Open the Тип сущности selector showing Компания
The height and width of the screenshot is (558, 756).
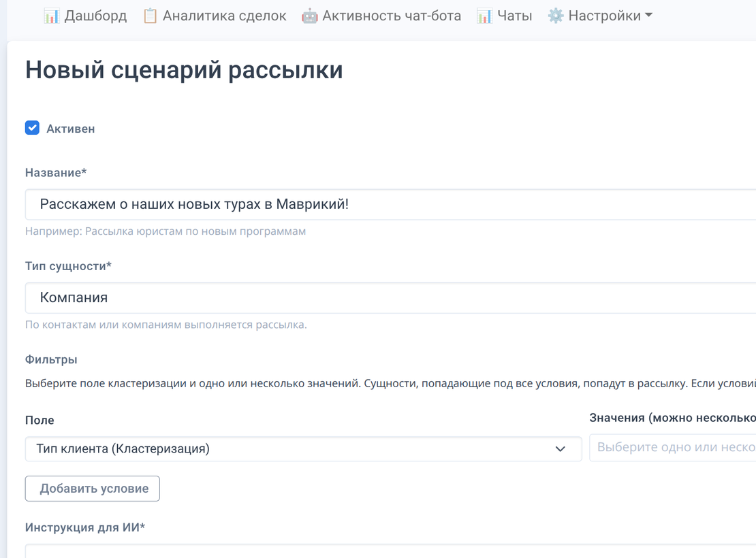coord(272,297)
